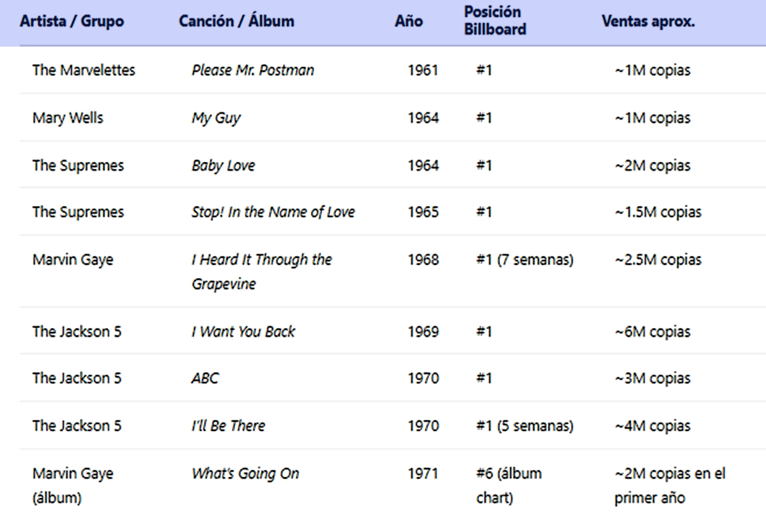The width and height of the screenshot is (766, 532).
Task: Click the My Guy song title
Action: [x=216, y=118]
